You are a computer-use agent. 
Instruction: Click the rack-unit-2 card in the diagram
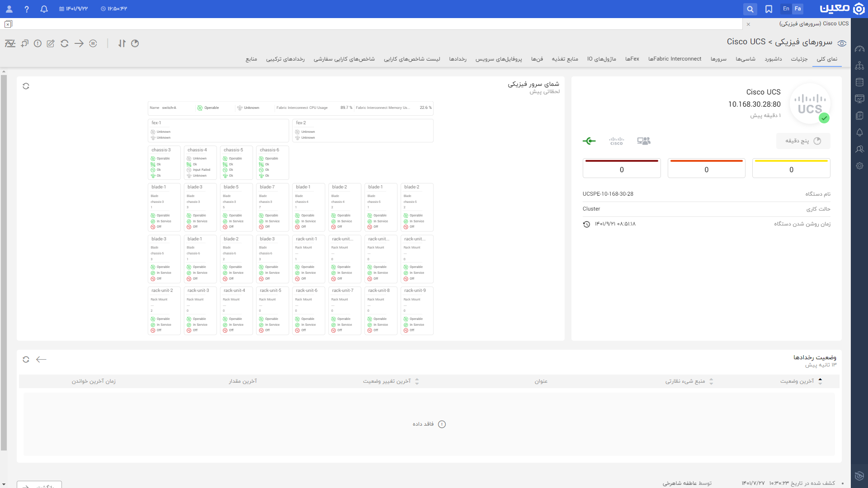pyautogui.click(x=164, y=311)
